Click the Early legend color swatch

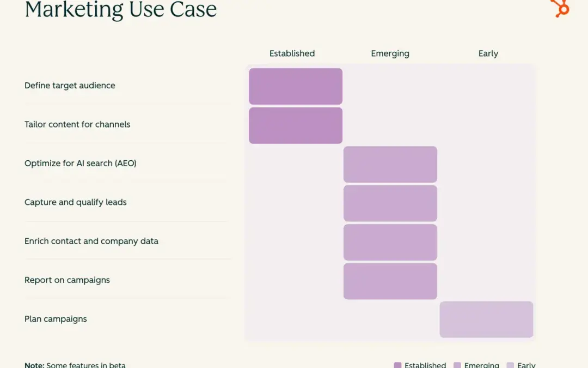coord(510,365)
